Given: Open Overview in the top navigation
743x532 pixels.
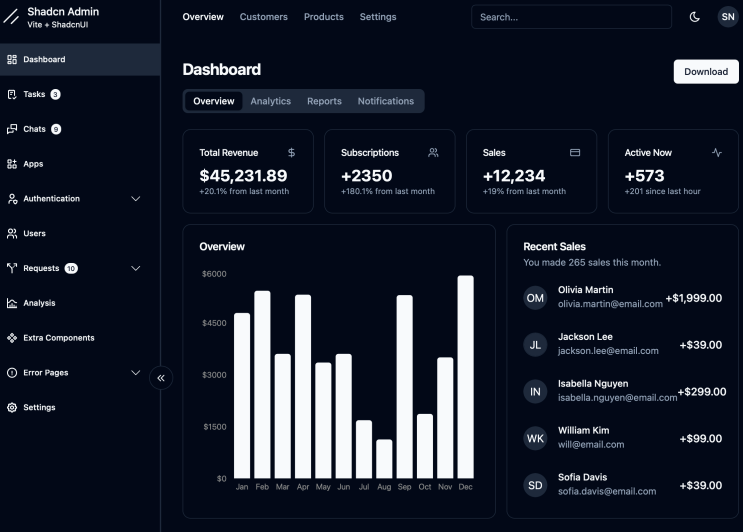Looking at the screenshot, I should click(203, 17).
